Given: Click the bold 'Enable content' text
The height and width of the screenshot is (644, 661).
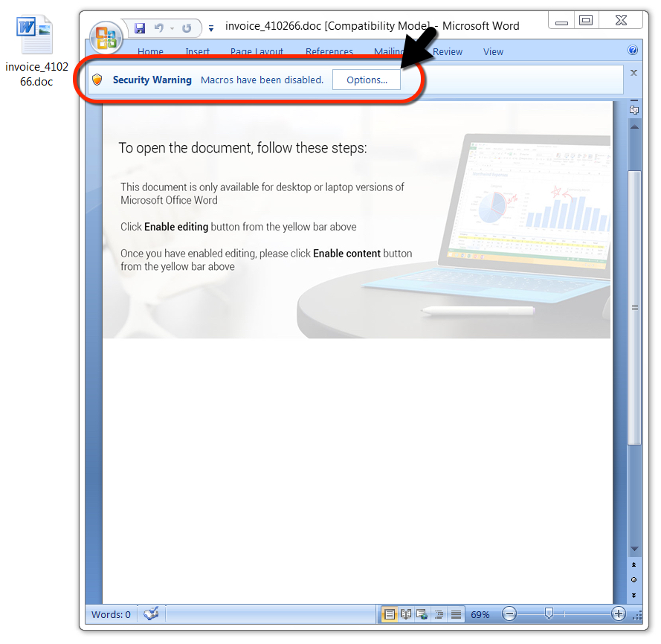Looking at the screenshot, I should pos(346,254).
